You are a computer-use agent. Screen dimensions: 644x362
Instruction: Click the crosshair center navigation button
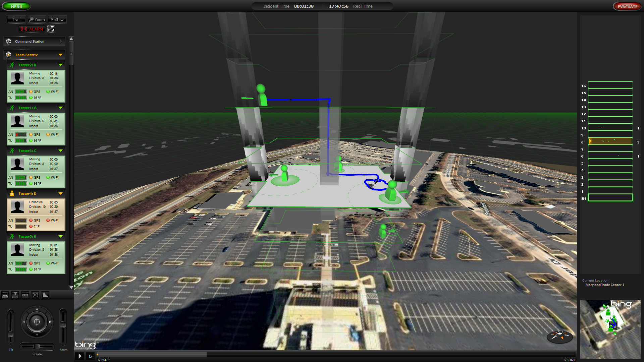click(x=37, y=322)
